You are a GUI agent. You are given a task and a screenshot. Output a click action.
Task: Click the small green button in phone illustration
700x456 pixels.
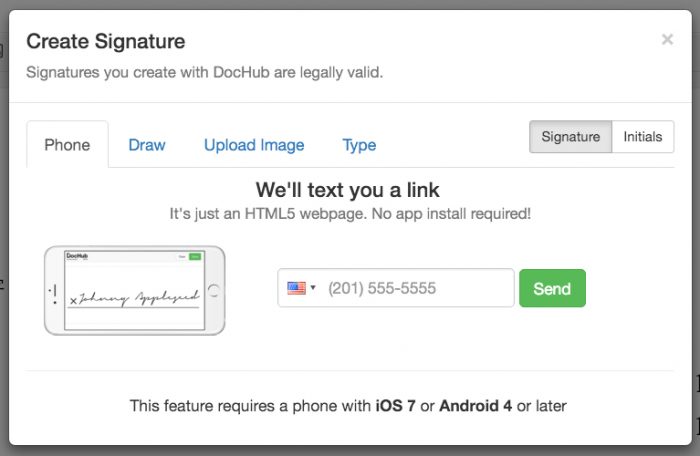[195, 257]
